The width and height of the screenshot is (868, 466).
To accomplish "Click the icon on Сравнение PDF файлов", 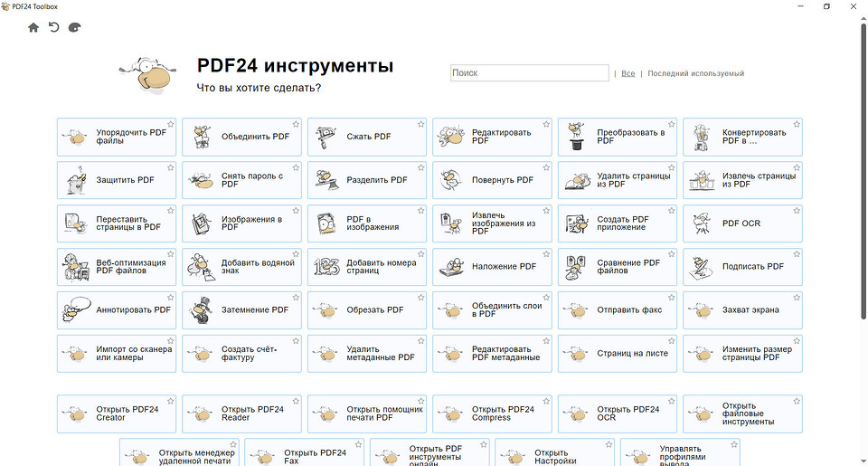I will pyautogui.click(x=576, y=267).
